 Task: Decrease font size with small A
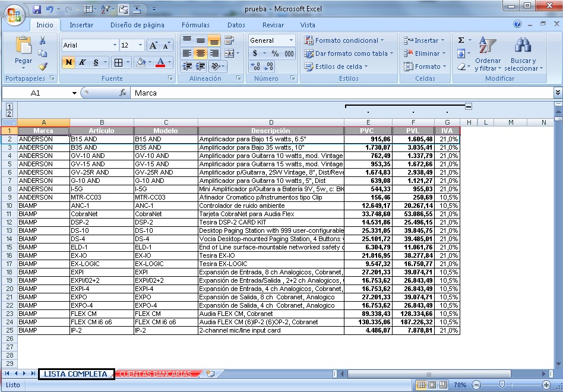[x=166, y=45]
